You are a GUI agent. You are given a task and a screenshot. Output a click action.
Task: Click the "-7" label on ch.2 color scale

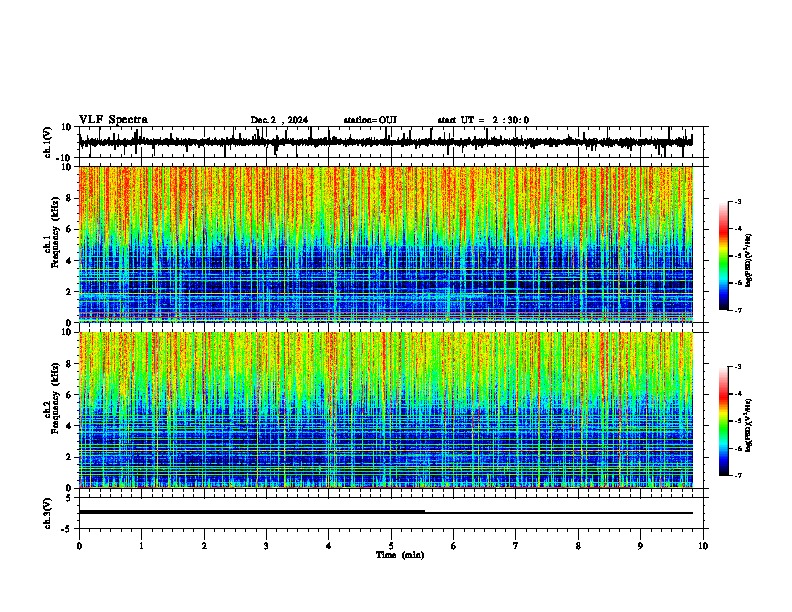pyautogui.click(x=737, y=475)
